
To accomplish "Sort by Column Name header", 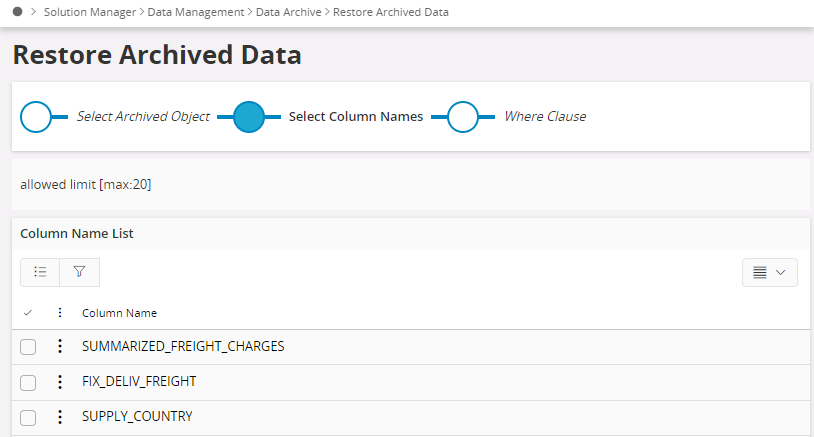I will [x=119, y=313].
